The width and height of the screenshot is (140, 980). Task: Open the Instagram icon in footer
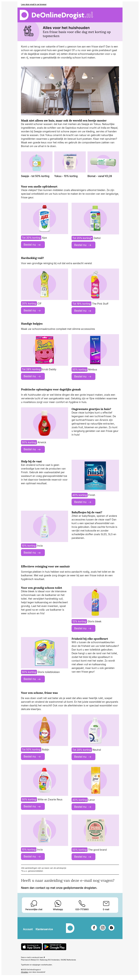tap(103, 927)
